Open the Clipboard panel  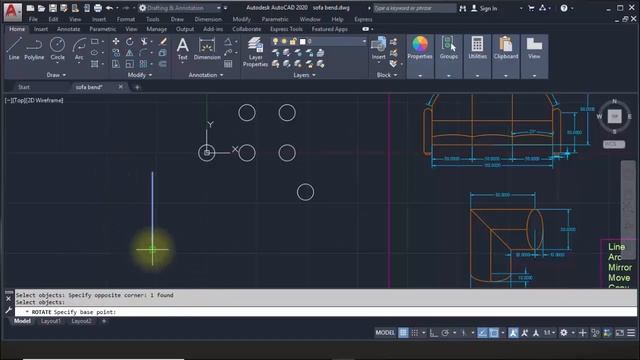506,48
